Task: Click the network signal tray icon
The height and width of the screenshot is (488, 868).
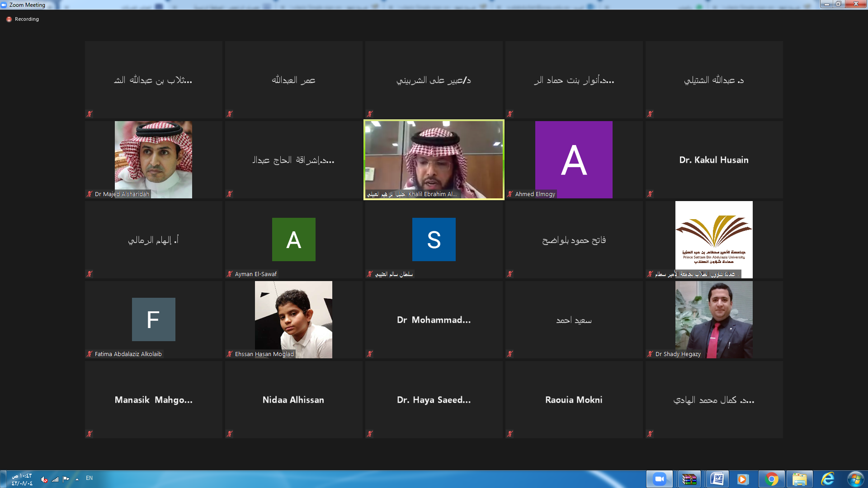Action: (55, 479)
